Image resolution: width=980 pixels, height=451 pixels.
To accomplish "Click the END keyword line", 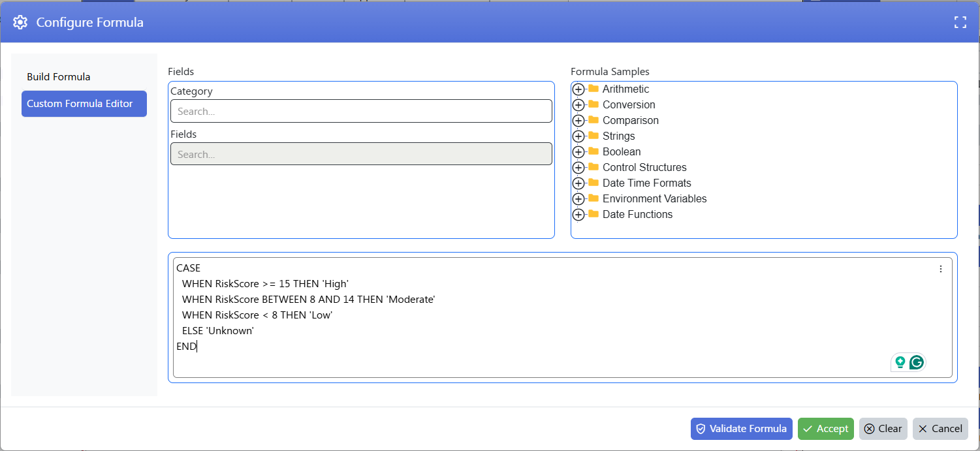I will tap(186, 347).
